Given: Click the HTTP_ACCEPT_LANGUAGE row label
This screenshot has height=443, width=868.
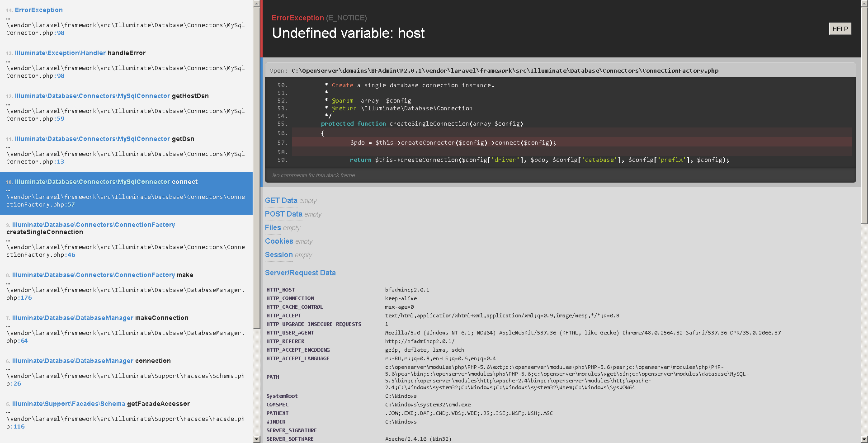Looking at the screenshot, I should pyautogui.click(x=298, y=358).
